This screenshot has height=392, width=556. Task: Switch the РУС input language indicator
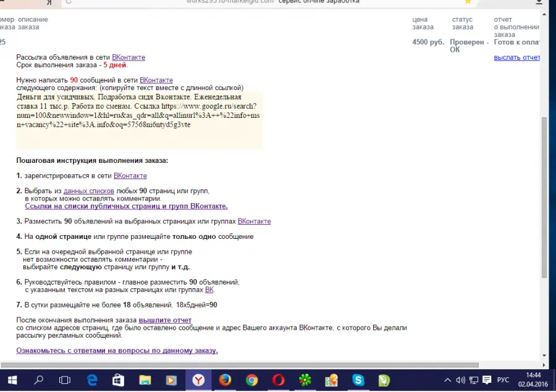tap(503, 380)
